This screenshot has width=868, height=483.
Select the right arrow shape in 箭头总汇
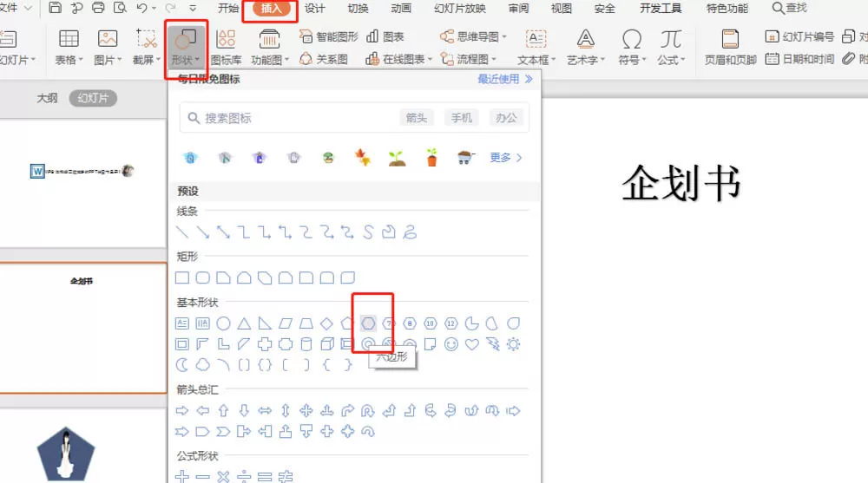pos(182,410)
